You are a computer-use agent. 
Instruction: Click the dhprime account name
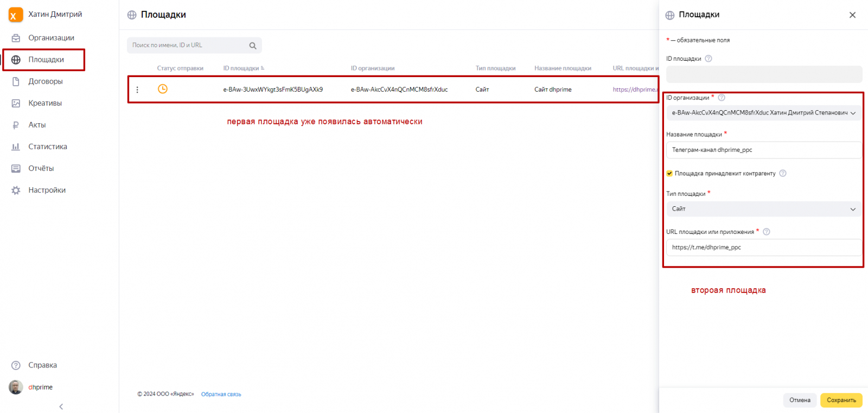point(41,387)
